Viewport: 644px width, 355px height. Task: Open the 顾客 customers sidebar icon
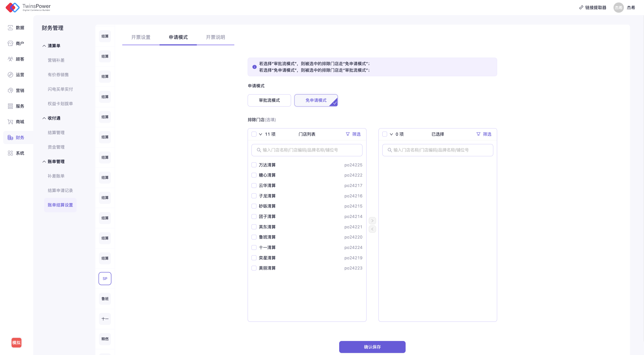coord(10,59)
